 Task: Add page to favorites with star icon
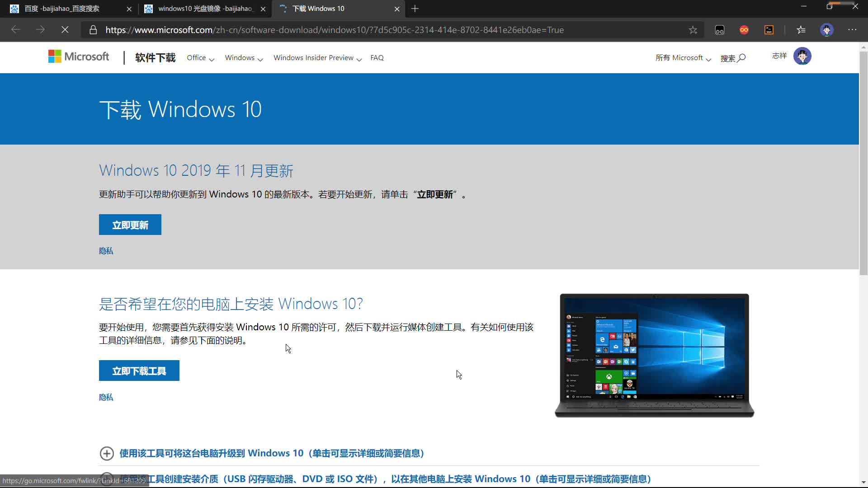click(693, 30)
